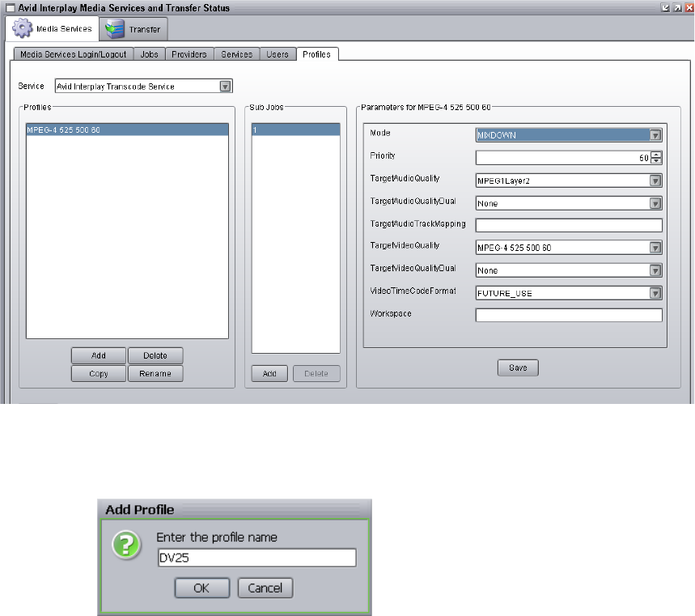Screen dimensions: 695x616
Task: Open the TargetAudioQuality dropdown
Action: coord(569,181)
